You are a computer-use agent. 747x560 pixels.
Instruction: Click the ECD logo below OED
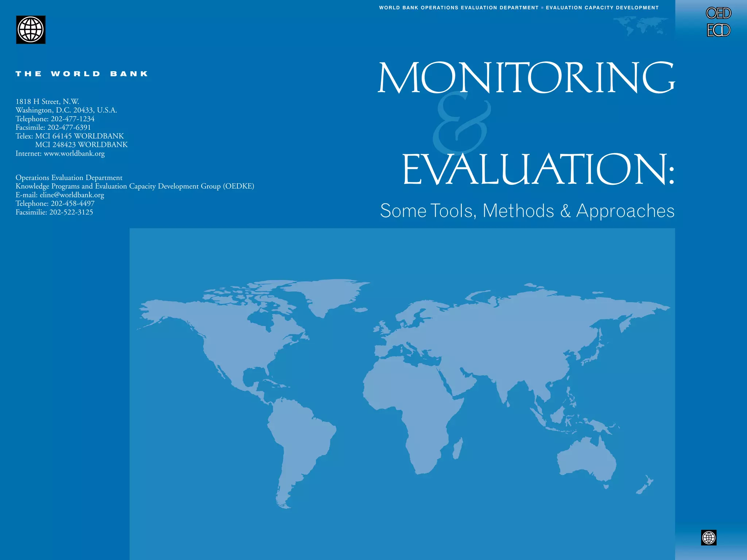tap(718, 30)
